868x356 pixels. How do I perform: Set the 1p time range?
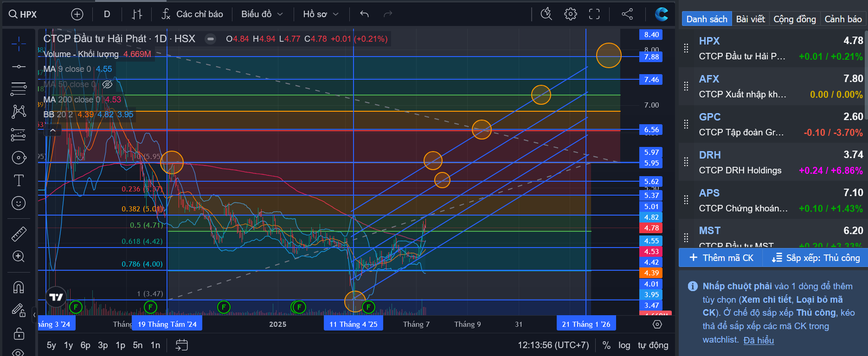click(121, 345)
